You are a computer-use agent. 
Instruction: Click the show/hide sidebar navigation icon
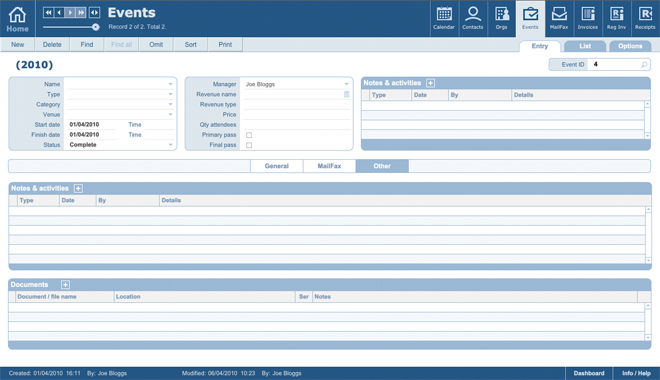pyautogui.click(x=94, y=13)
